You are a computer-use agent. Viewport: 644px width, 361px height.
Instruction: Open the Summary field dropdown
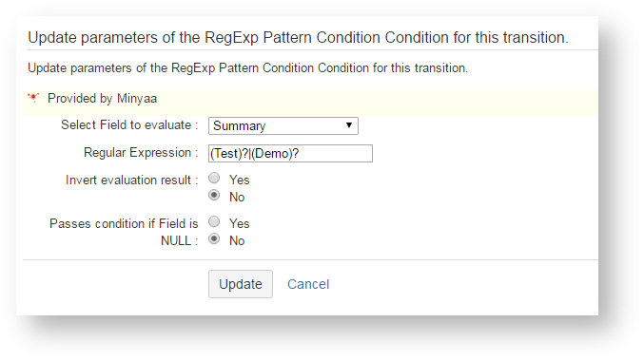[283, 125]
